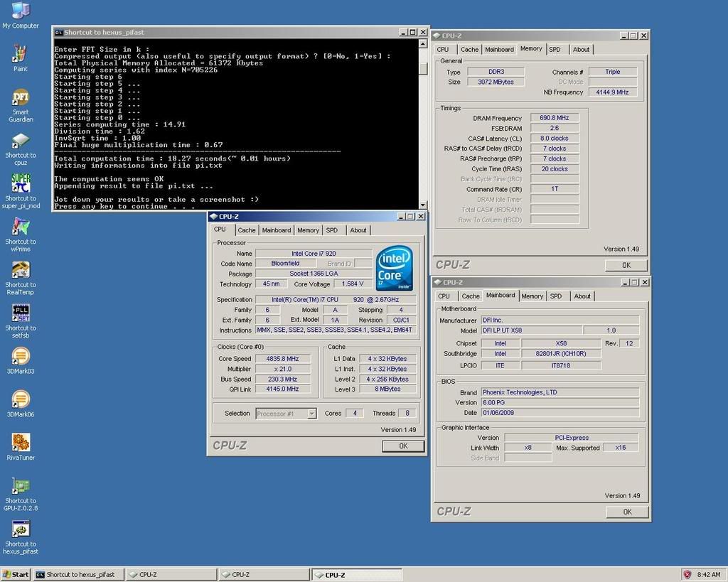Click the 'Series computing time : 14.91' line

coord(119,124)
